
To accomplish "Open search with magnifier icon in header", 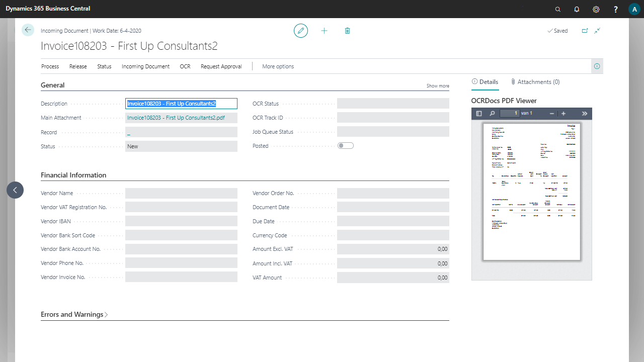I will coord(557,9).
